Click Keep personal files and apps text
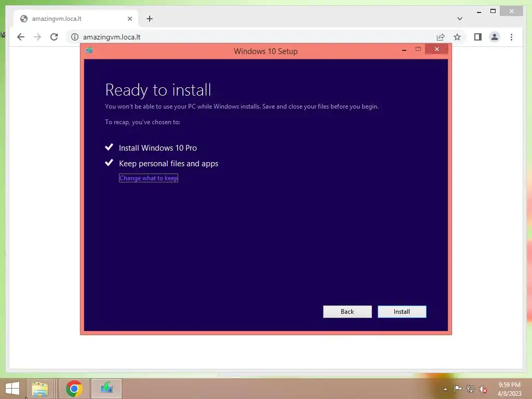The width and height of the screenshot is (532, 399). pos(168,164)
